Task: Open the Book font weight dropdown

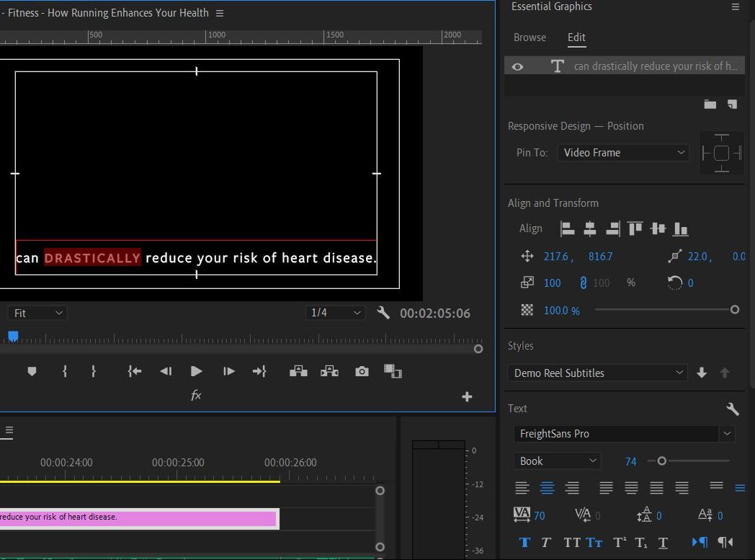Action: [557, 461]
